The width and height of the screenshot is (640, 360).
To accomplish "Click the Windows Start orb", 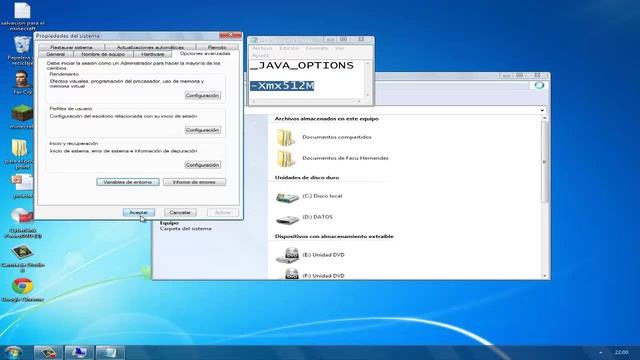I will (13, 352).
